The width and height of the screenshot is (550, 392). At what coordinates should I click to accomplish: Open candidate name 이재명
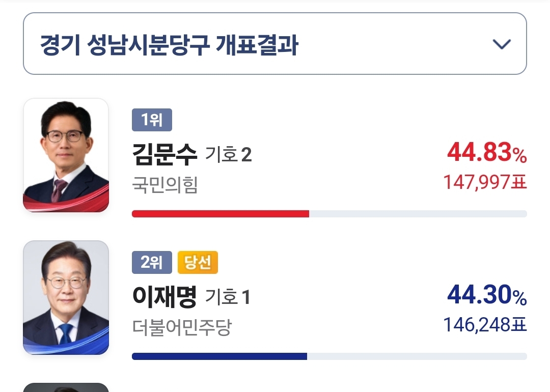click(164, 297)
